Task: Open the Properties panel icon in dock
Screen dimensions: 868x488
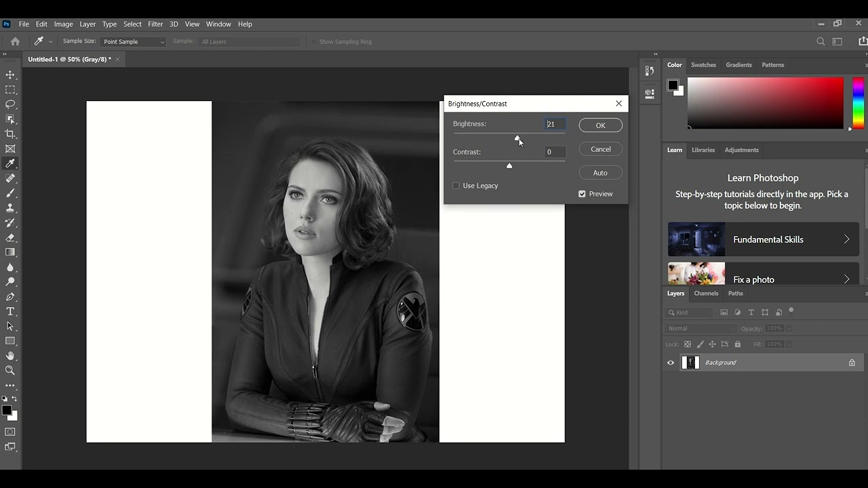Action: 650,93
